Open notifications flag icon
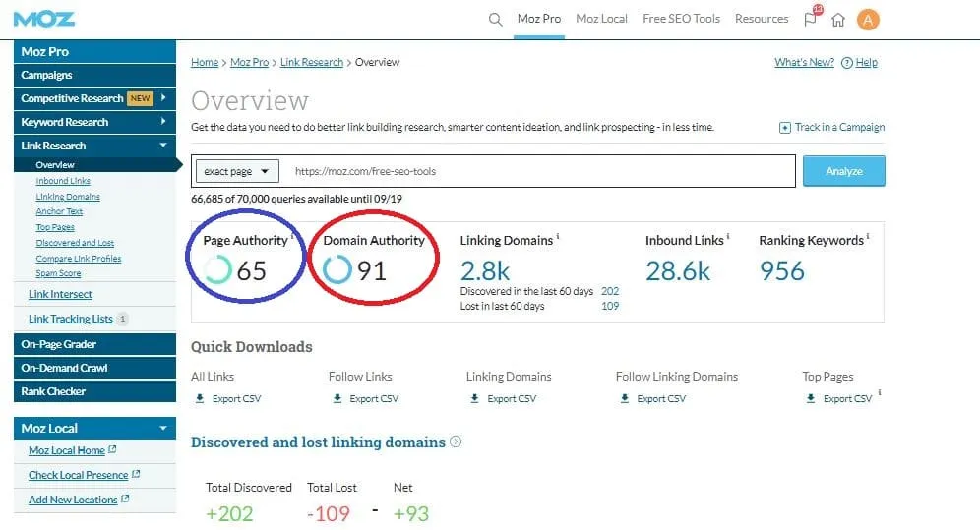 coord(811,20)
